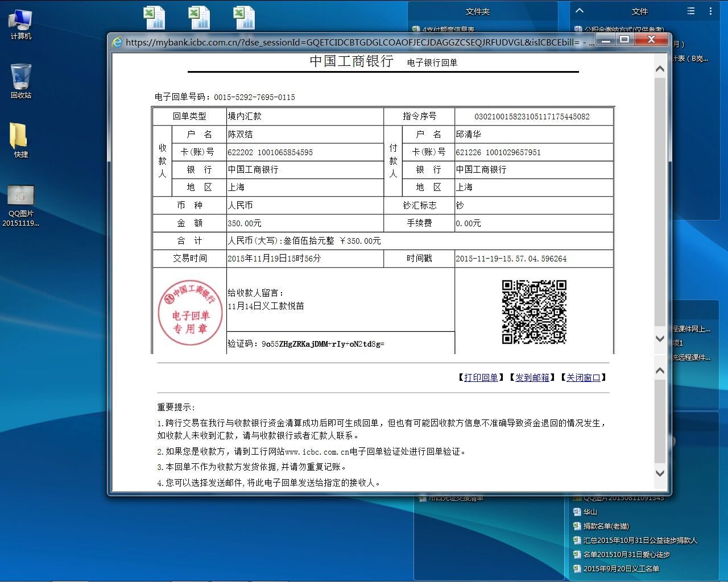The width and height of the screenshot is (728, 582).
Task: Open 捐款名单(老猫) in the 文件 panel
Action: tap(602, 526)
